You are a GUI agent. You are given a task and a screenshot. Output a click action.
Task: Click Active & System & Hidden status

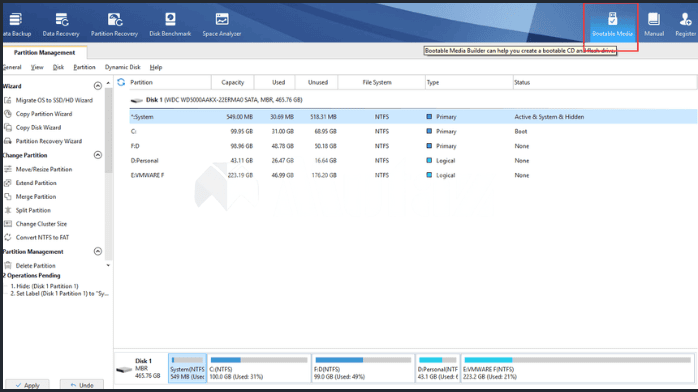click(549, 117)
